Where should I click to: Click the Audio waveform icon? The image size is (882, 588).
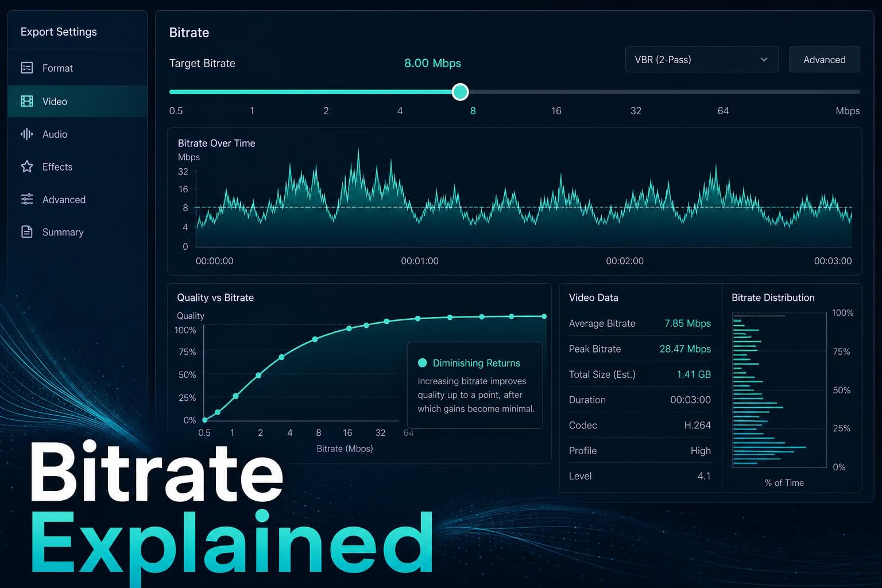(27, 134)
